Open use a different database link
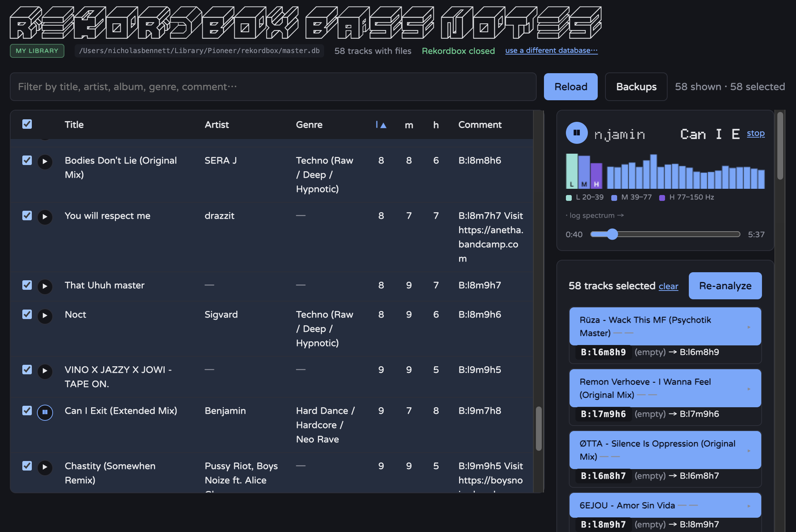This screenshot has height=532, width=796. pyautogui.click(x=551, y=50)
